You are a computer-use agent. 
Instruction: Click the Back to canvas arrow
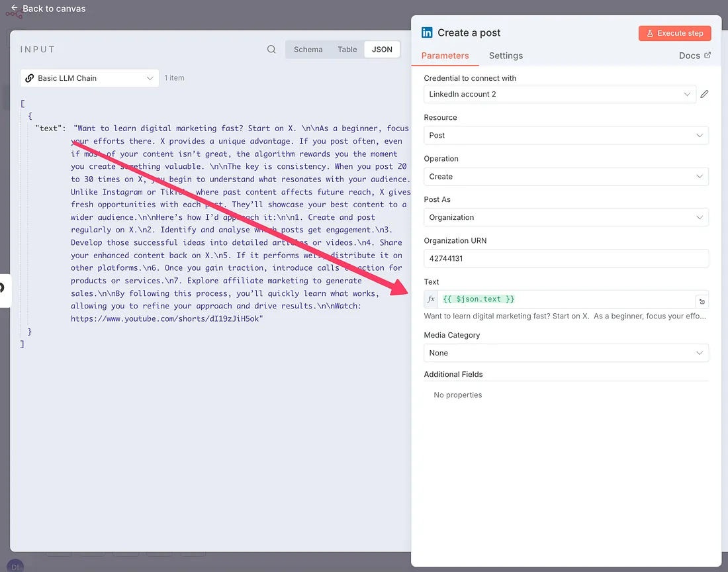click(x=14, y=9)
